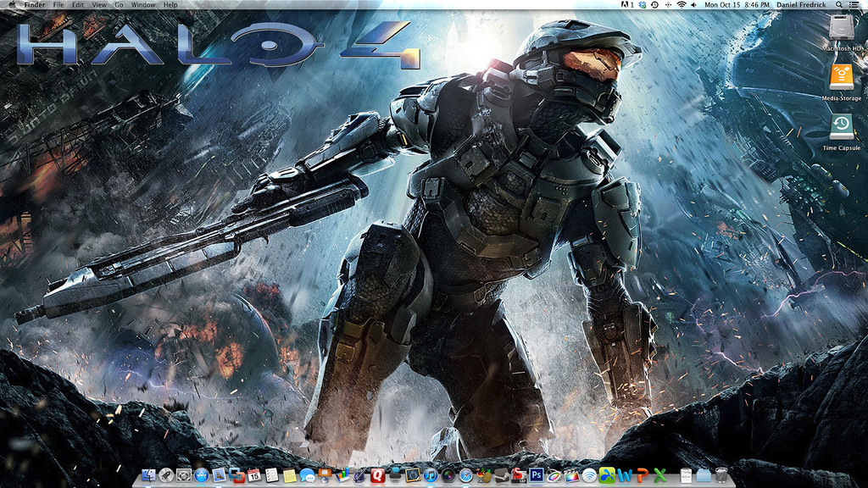Open Mission Control from the Dock

pos(184,475)
